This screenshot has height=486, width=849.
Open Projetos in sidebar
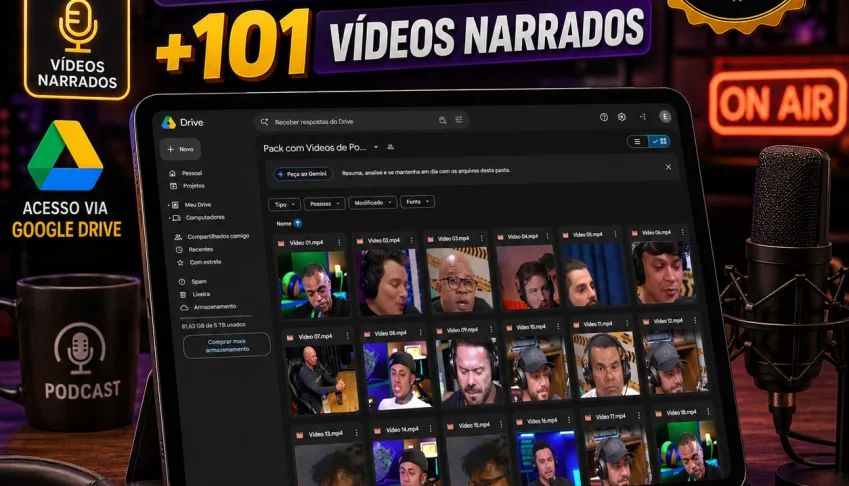point(188,186)
